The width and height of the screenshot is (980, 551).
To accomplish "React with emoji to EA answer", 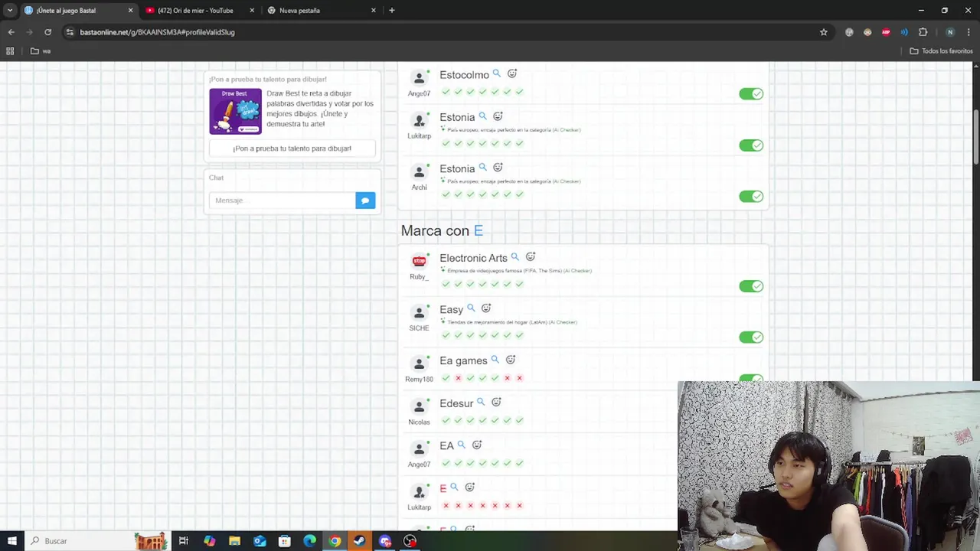I will tap(477, 445).
